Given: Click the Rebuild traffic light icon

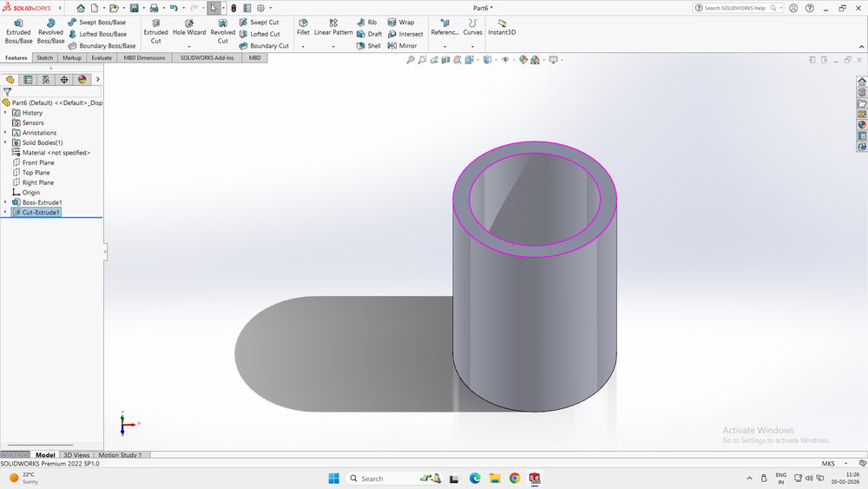Looking at the screenshot, I should pos(233,8).
